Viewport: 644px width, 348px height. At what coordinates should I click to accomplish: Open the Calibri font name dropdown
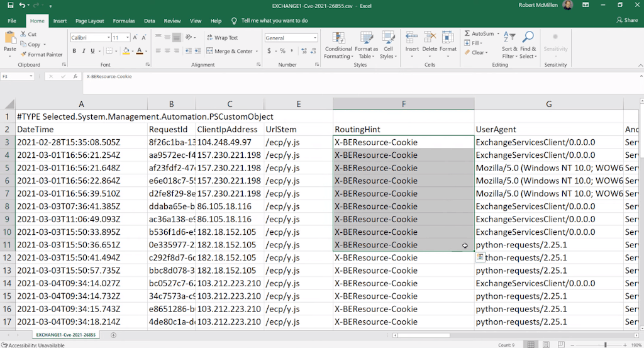tap(108, 37)
